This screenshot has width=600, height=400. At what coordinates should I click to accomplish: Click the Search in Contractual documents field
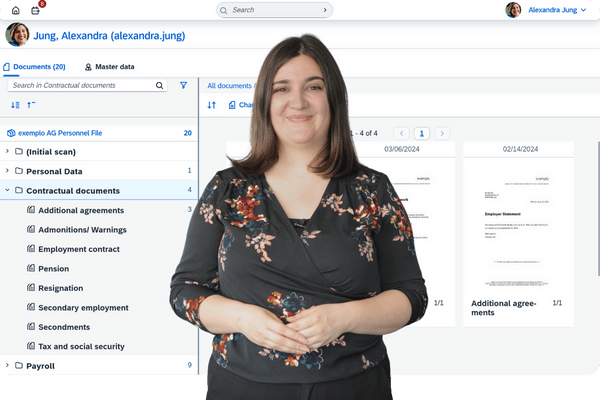click(80, 86)
